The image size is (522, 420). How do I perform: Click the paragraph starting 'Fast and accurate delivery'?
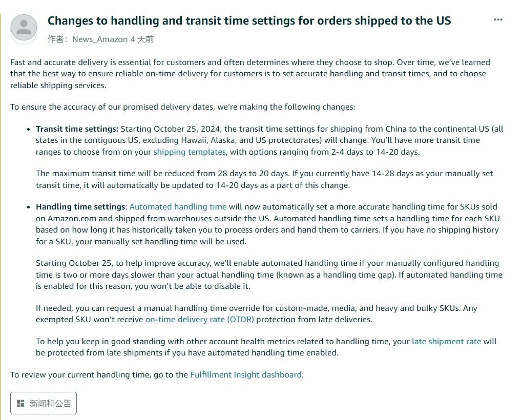tap(250, 74)
